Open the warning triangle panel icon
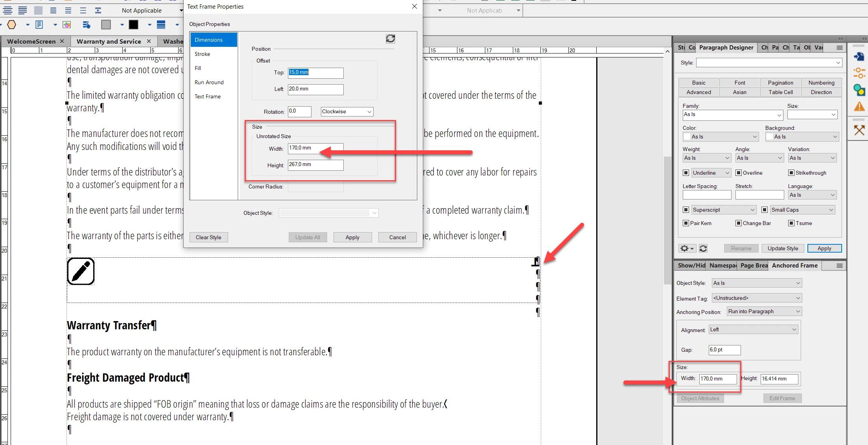 click(859, 107)
